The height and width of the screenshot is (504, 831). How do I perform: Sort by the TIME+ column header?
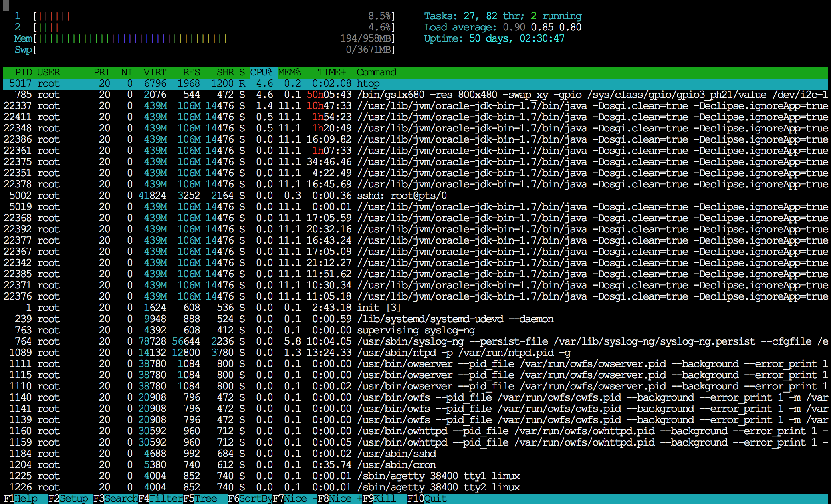(331, 72)
